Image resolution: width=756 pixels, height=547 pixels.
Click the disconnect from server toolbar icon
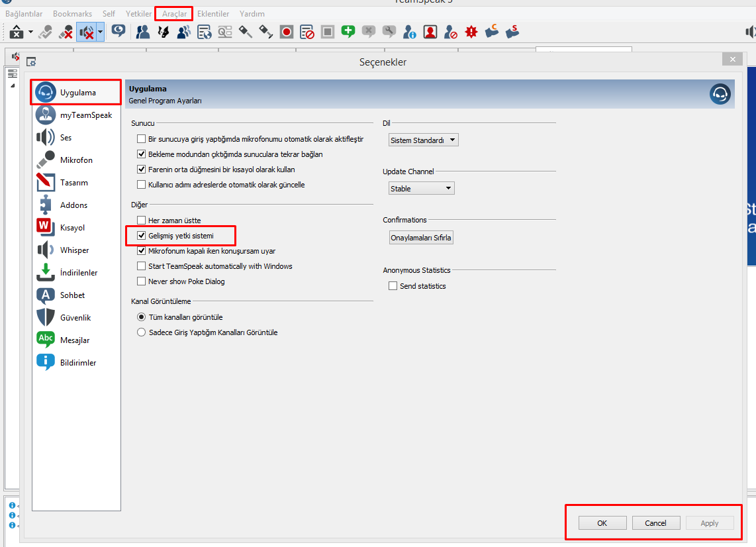[17, 32]
